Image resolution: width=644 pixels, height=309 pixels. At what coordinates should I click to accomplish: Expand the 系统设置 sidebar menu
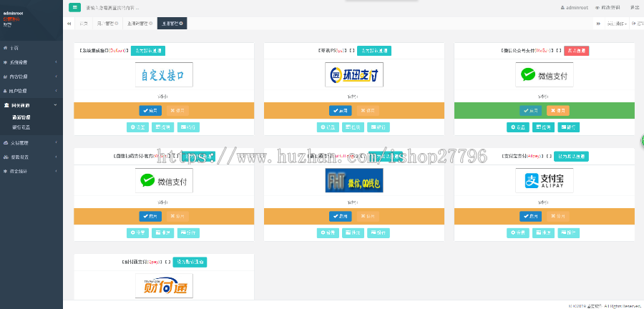coord(31,62)
